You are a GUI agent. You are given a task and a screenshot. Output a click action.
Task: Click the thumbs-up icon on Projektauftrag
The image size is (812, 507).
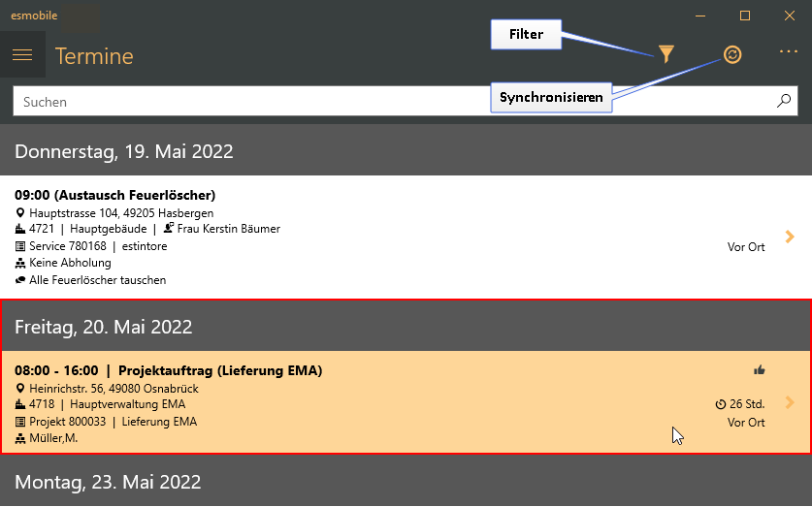coord(760,370)
